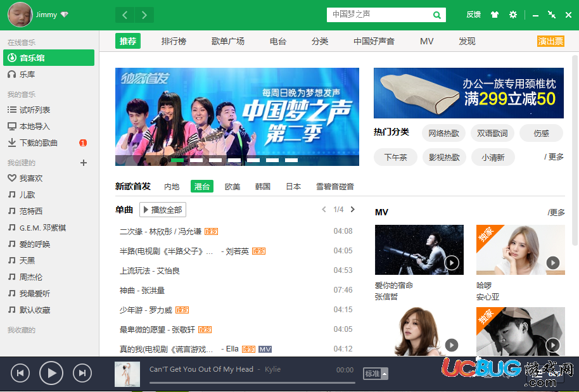Image resolution: width=579 pixels, height=392 pixels.
Task: Open the 中国梦之声 banner
Action: pos(237,117)
